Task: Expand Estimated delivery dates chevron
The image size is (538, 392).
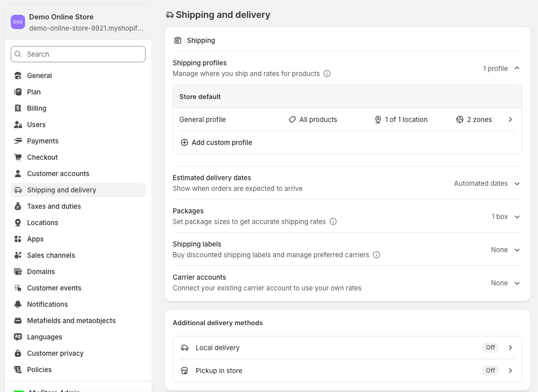Action: [x=517, y=184]
